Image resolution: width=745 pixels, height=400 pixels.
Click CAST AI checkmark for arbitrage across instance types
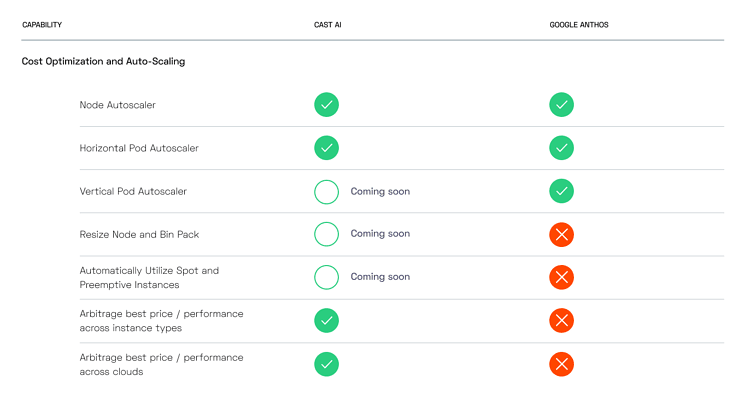pos(326,320)
